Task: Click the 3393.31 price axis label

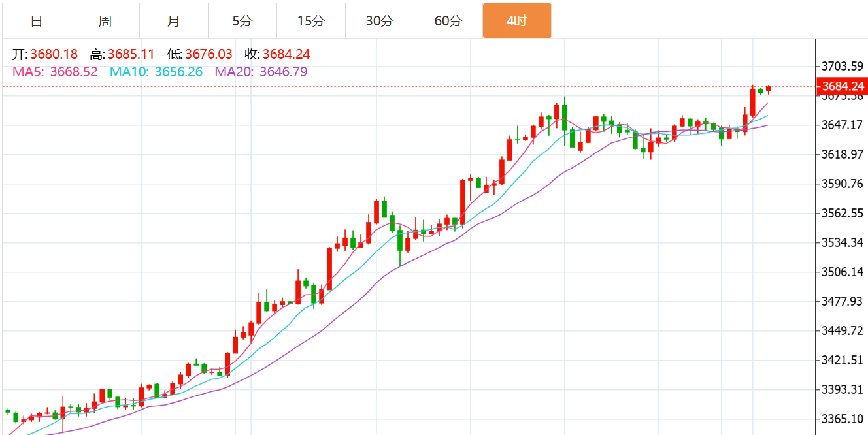Action: pyautogui.click(x=843, y=389)
